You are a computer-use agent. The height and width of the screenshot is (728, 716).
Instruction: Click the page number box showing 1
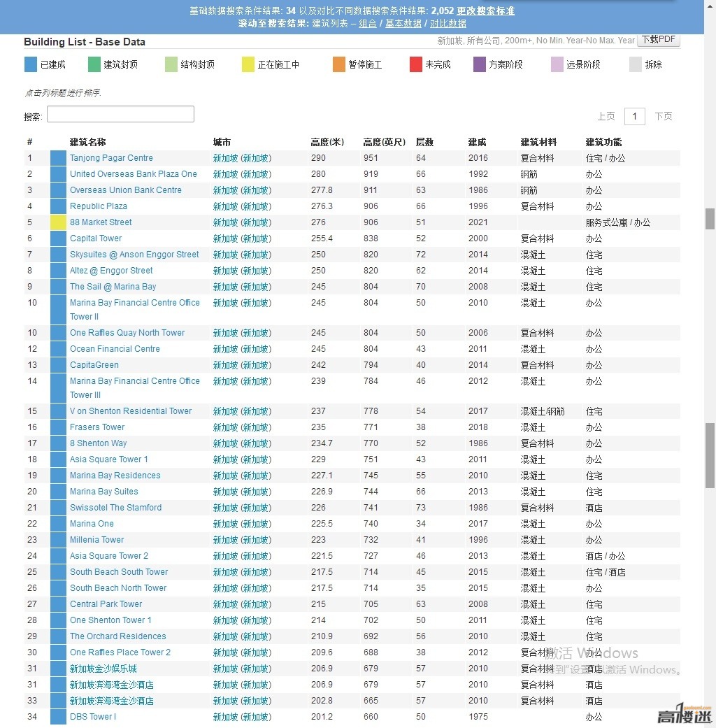point(634,116)
